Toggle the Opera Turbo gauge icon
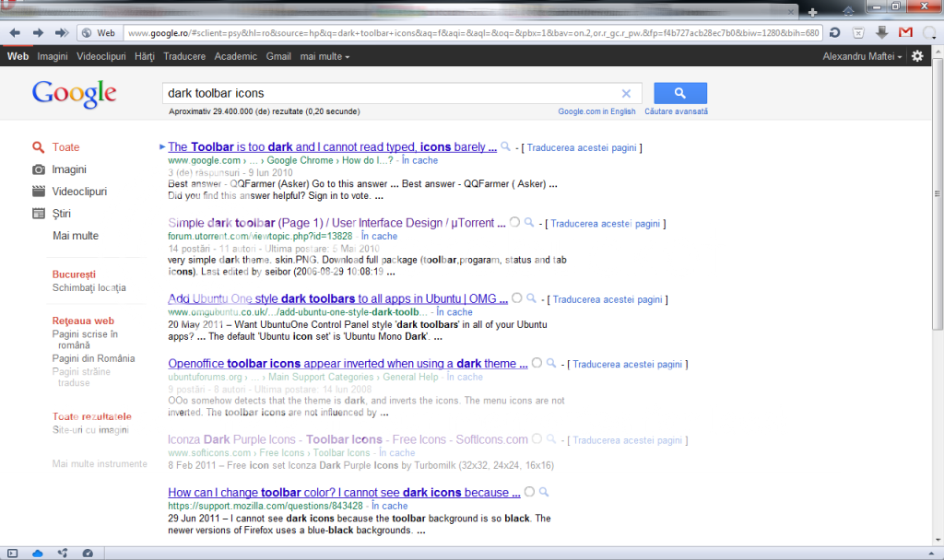The height and width of the screenshot is (560, 944). point(88,554)
